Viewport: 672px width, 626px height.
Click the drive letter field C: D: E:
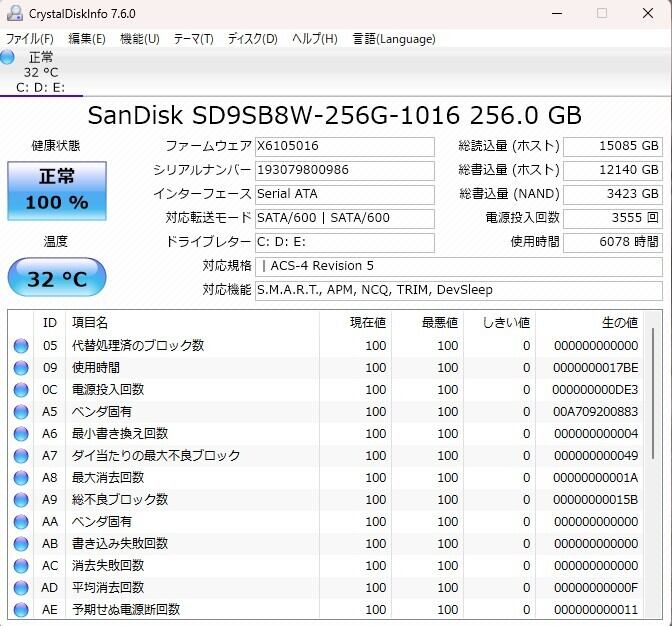pyautogui.click(x=345, y=243)
